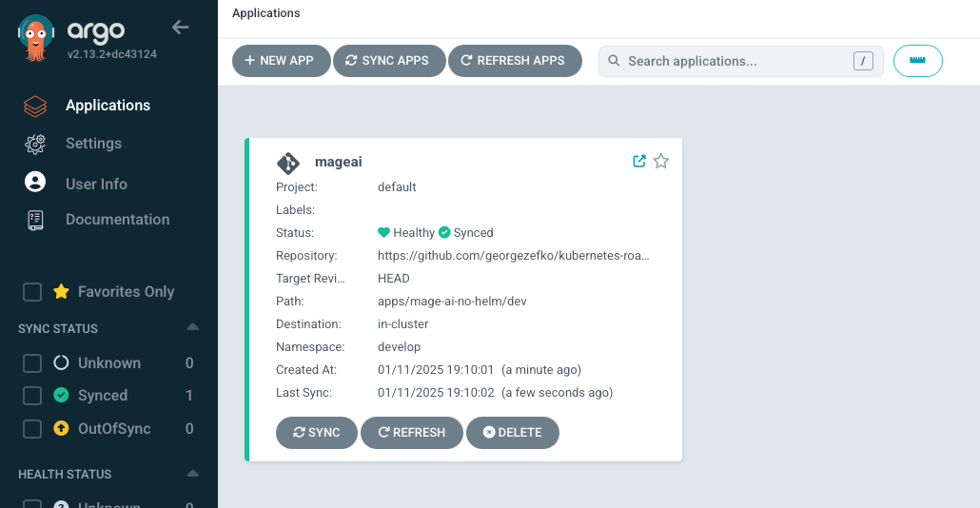Click the yellow OutOfSync arrow icon
Screen dimensions: 980x508
coord(61,428)
